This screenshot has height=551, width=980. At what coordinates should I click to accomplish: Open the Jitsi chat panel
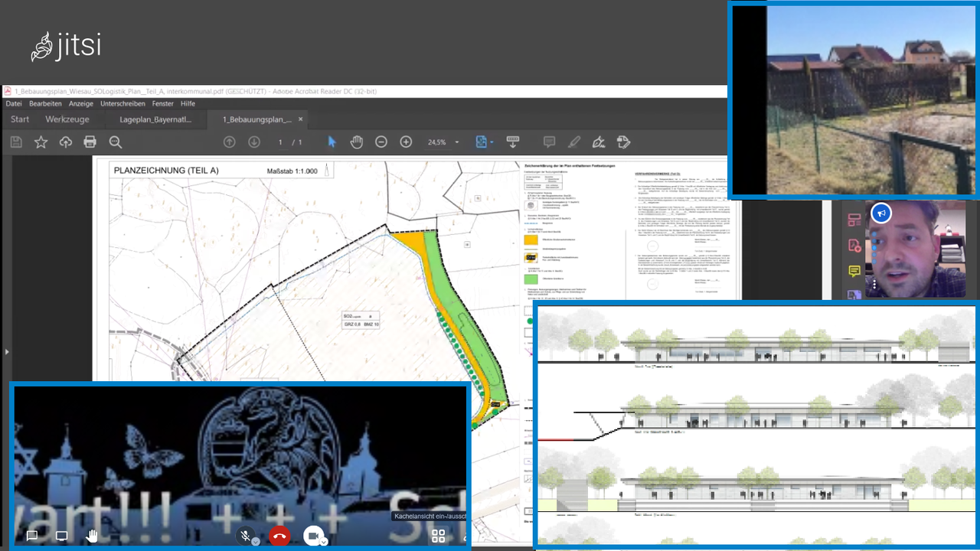point(32,536)
